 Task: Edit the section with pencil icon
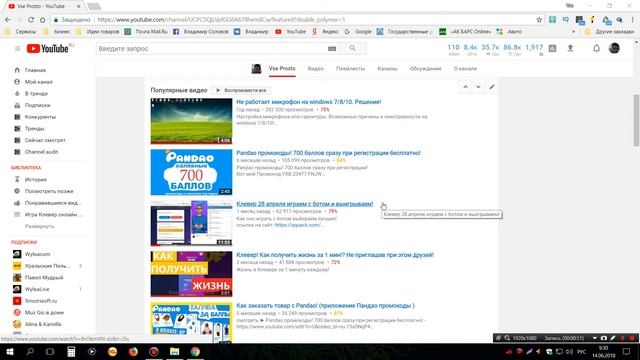point(492,87)
